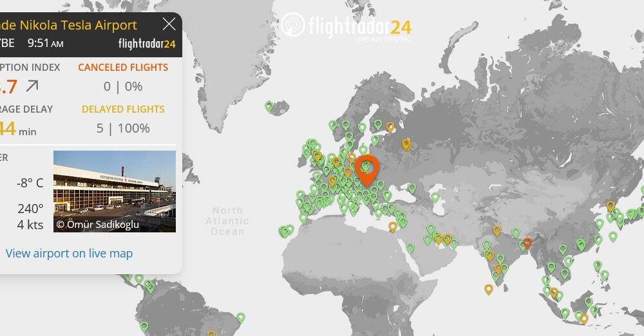Click the yellow pin at India's southern tip
The height and width of the screenshot is (336, 644).
(x=489, y=289)
